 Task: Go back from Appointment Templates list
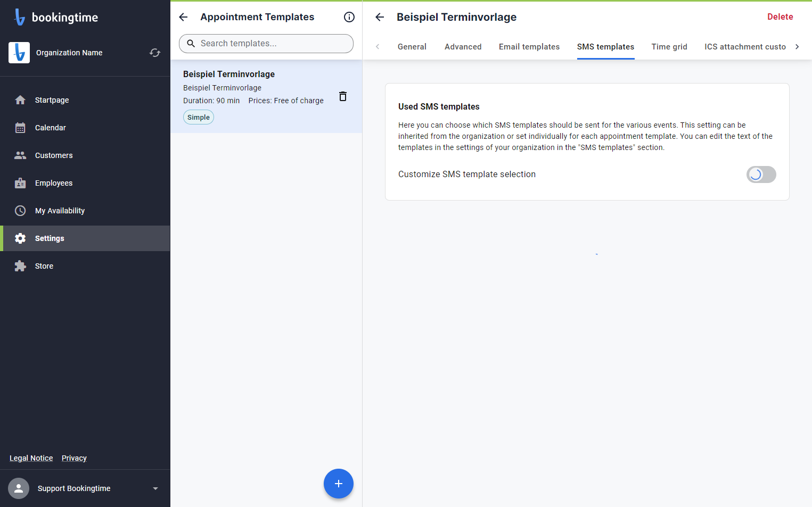click(183, 17)
